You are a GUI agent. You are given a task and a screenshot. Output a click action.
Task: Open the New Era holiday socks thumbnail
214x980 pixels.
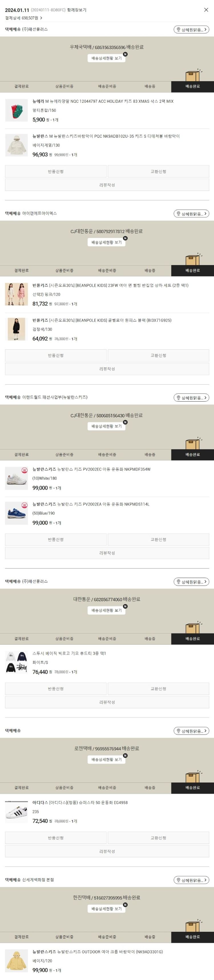click(x=16, y=110)
